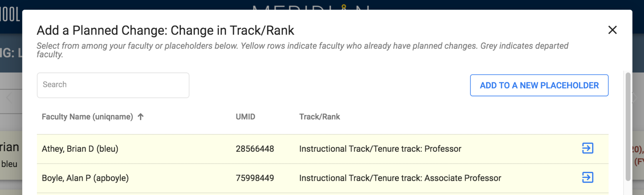Sort by Faculty Name (uniqname) column
Screen dimensions: 644x195
(x=87, y=117)
